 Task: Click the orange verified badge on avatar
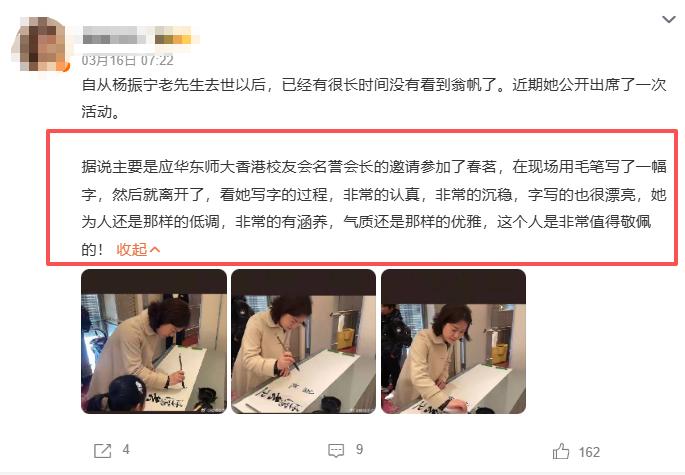click(66, 67)
